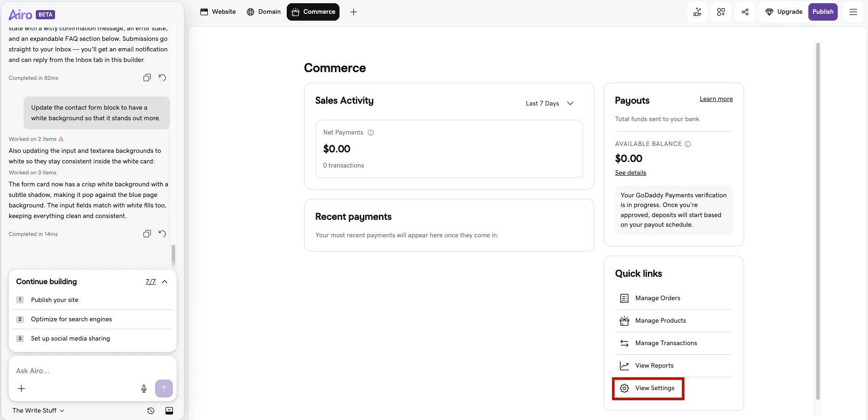Open chat history clock icon
This screenshot has height=420, width=868.
150,411
